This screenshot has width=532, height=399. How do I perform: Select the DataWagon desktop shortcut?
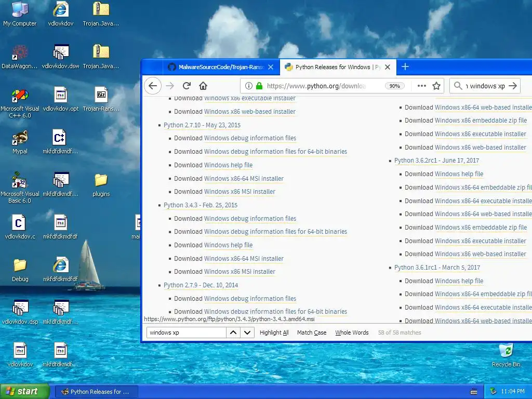[x=20, y=56]
